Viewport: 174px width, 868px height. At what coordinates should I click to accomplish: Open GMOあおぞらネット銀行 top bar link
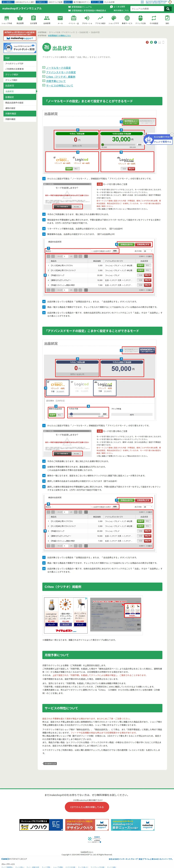[x=25, y=2]
